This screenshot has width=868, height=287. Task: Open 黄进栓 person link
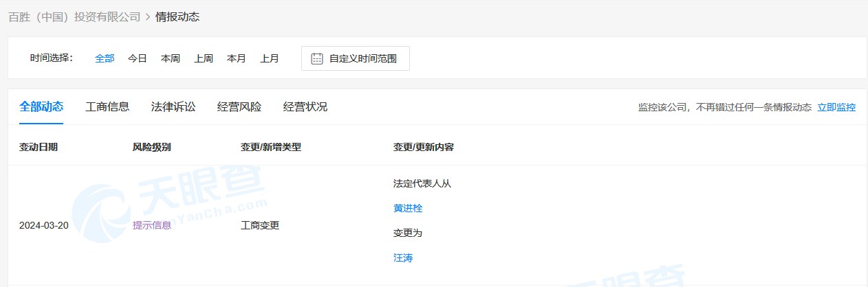[x=408, y=208]
